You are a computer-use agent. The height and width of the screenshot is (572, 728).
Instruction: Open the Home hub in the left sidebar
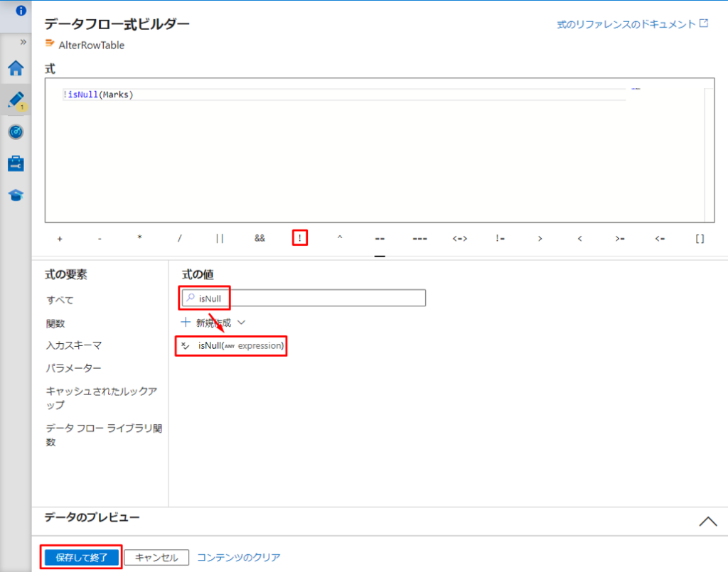[16, 69]
